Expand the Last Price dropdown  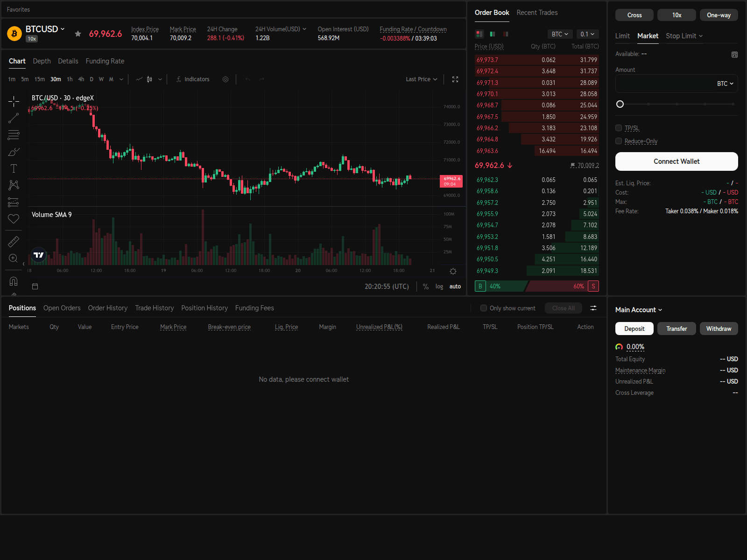coord(421,79)
